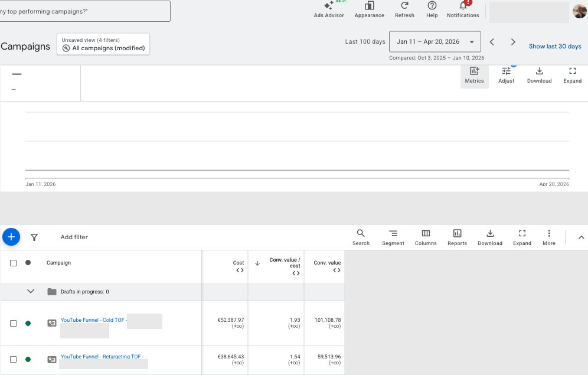Click the €38,645.43 cost value

point(231,357)
